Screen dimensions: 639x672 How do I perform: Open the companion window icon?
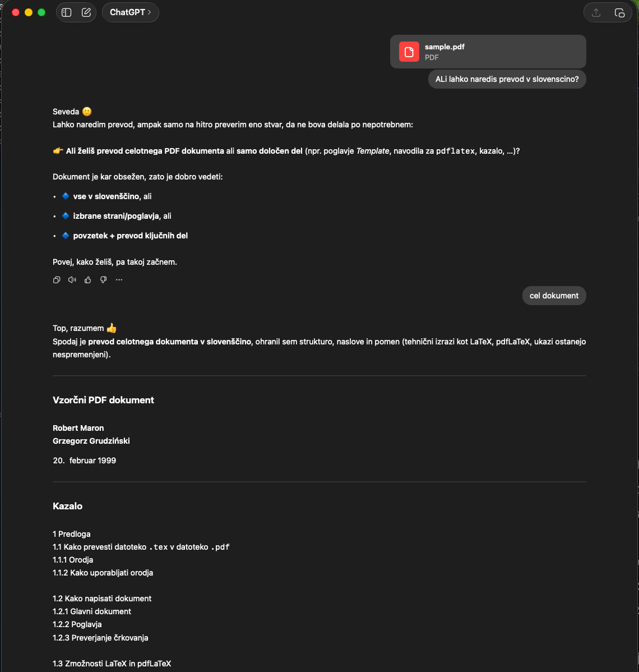[619, 12]
